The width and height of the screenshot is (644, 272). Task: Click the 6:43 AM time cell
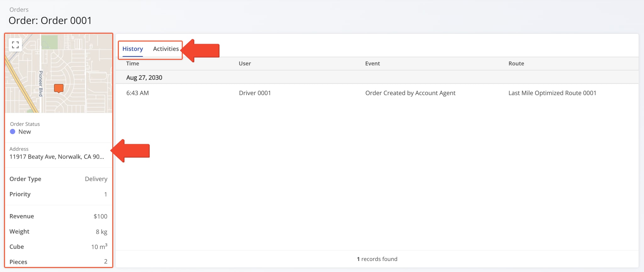pos(137,93)
